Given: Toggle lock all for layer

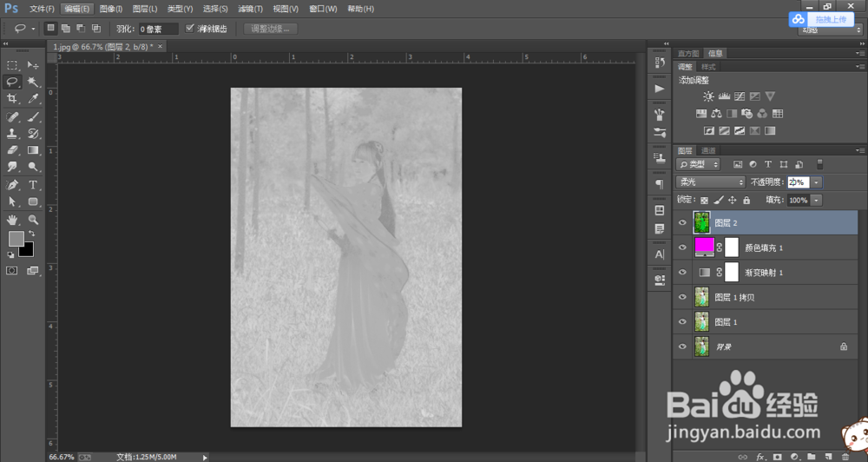Looking at the screenshot, I should (746, 200).
